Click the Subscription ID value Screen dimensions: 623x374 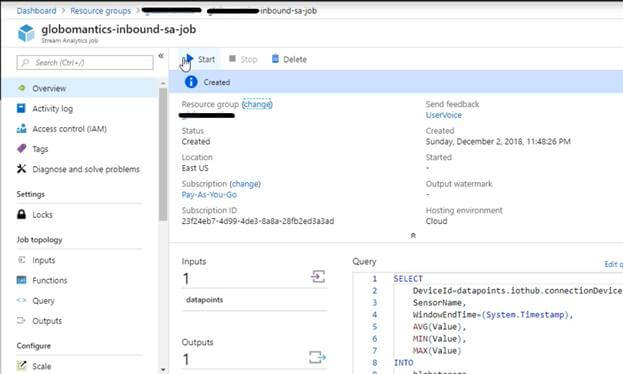[257, 221]
